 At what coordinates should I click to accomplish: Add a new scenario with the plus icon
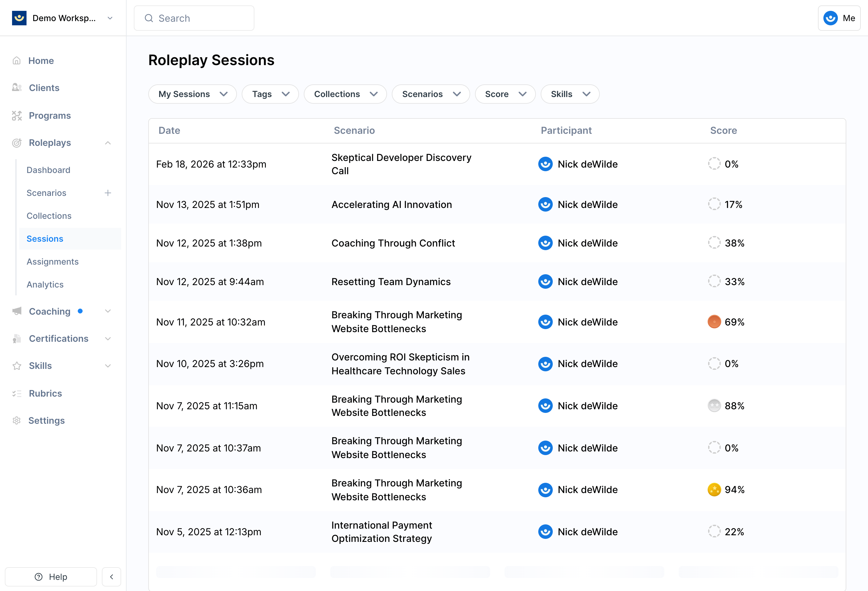point(108,193)
